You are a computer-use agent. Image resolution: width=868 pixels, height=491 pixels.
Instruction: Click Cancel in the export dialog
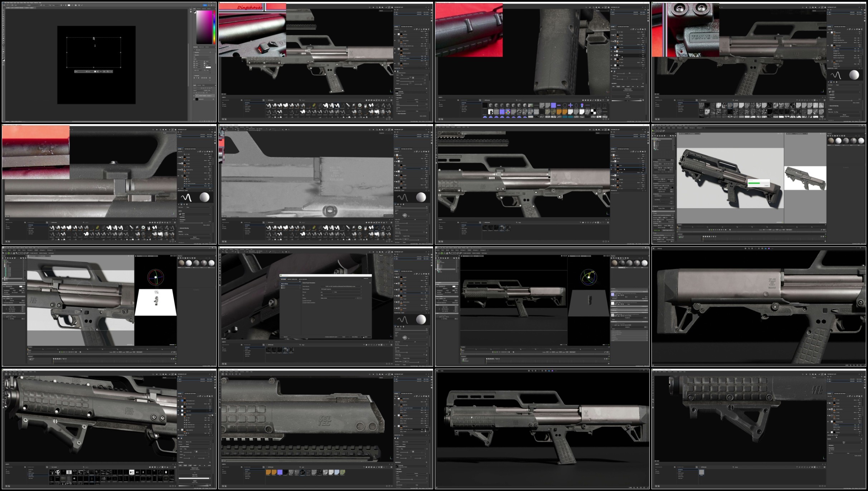tap(344, 337)
